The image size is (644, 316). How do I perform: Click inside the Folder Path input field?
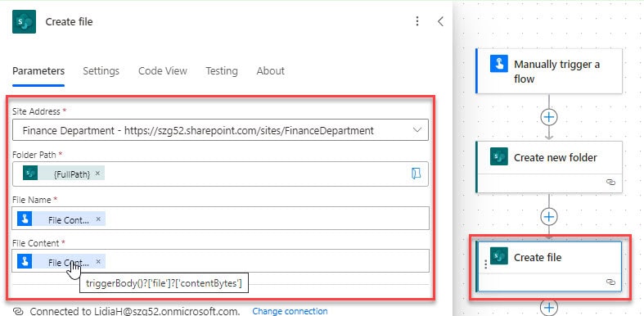[220, 174]
